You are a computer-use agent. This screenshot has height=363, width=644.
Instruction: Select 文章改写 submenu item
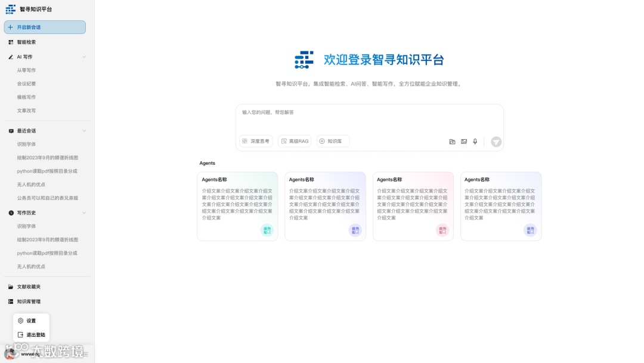click(26, 110)
